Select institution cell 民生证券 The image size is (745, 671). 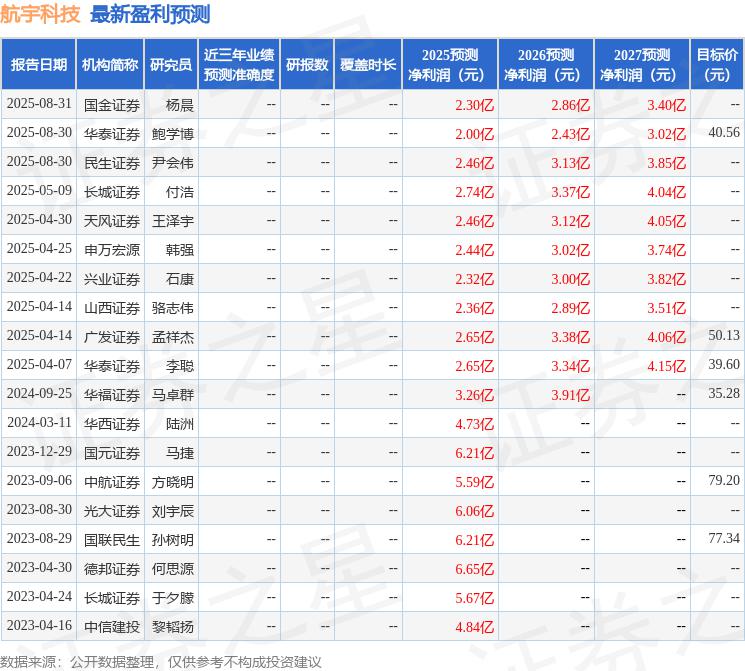(112, 163)
